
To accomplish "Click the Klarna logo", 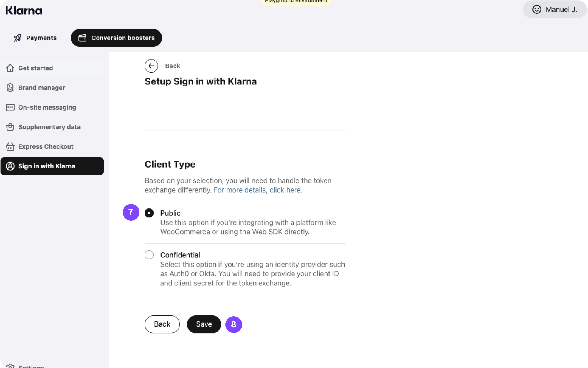I will [24, 11].
